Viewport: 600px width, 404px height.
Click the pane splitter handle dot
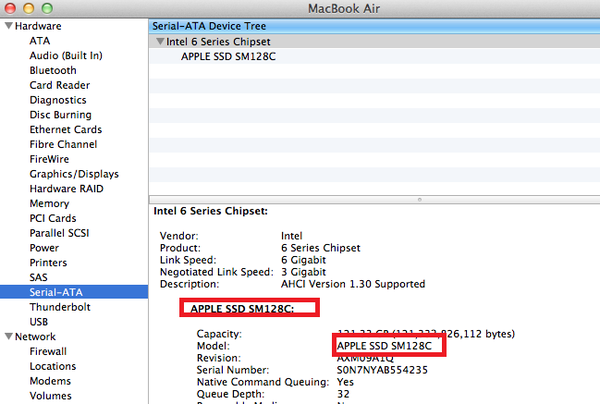(x=420, y=200)
